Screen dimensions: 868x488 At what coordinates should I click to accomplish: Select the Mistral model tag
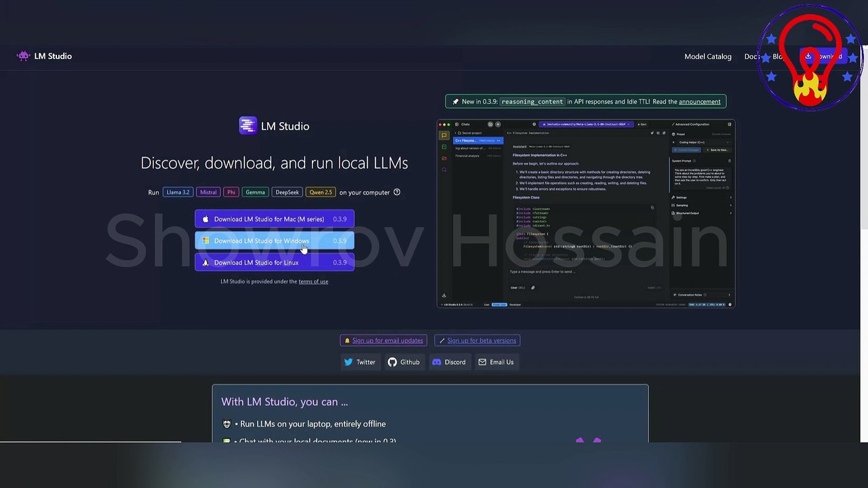tap(208, 192)
